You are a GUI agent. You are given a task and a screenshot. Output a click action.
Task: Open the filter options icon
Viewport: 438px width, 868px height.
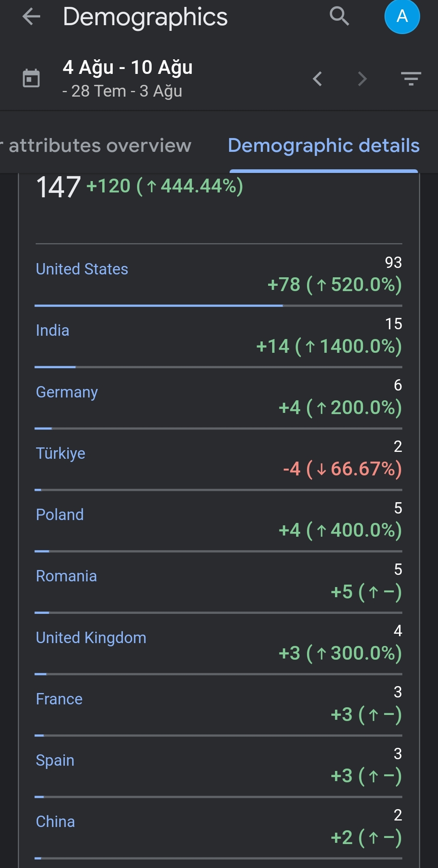[411, 78]
